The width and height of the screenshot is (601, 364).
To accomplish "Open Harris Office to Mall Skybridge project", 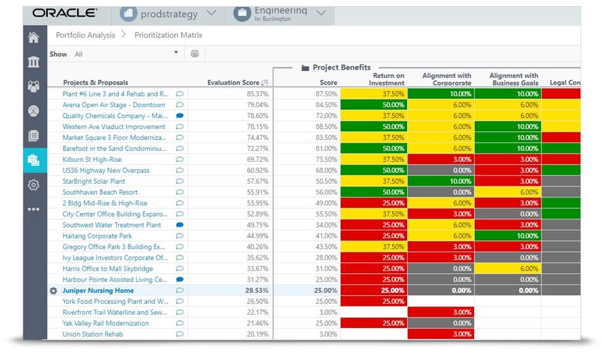I will click(x=108, y=268).
